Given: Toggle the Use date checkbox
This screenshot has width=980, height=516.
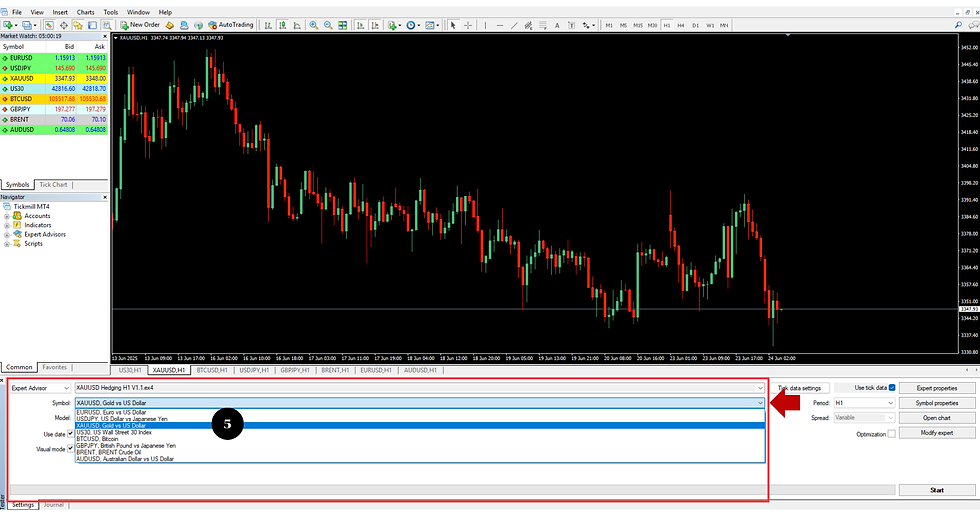Looking at the screenshot, I should (70, 434).
